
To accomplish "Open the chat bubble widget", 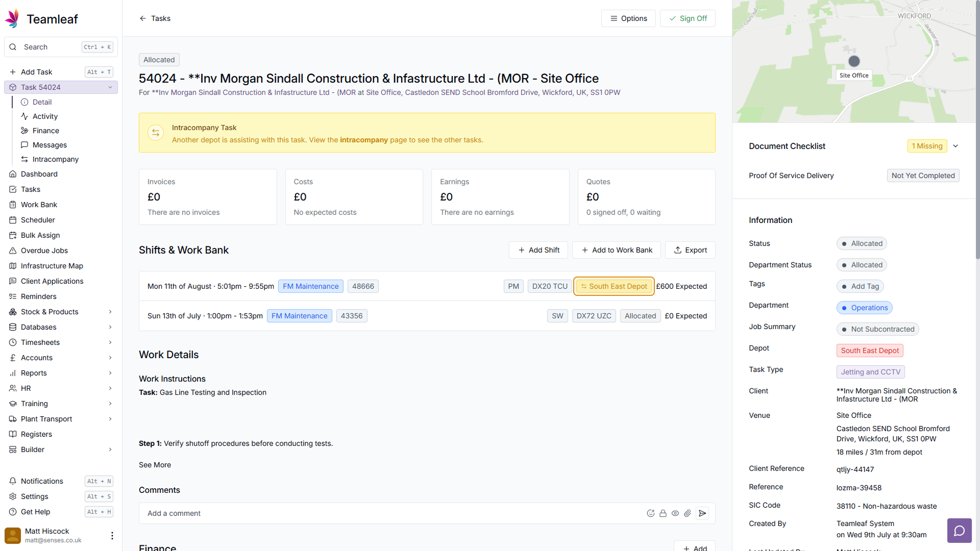I will point(959,531).
